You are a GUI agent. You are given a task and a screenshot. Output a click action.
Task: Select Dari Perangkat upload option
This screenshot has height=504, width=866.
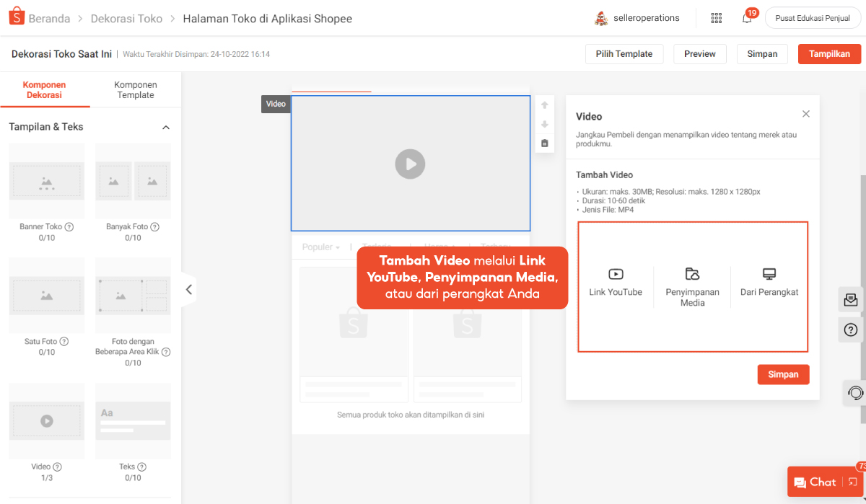pyautogui.click(x=769, y=282)
